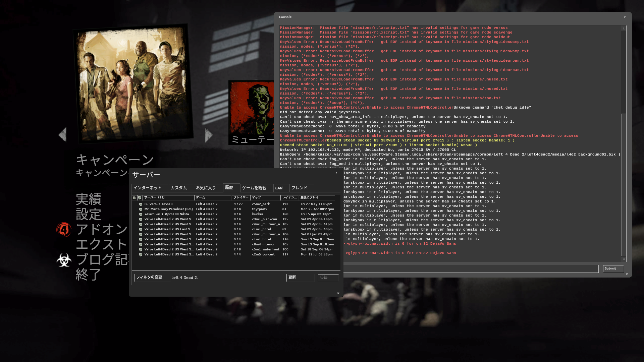Select the survivors campaign poster thumbnail
Viewport: 644px width, 362px height.
[x=133, y=84]
